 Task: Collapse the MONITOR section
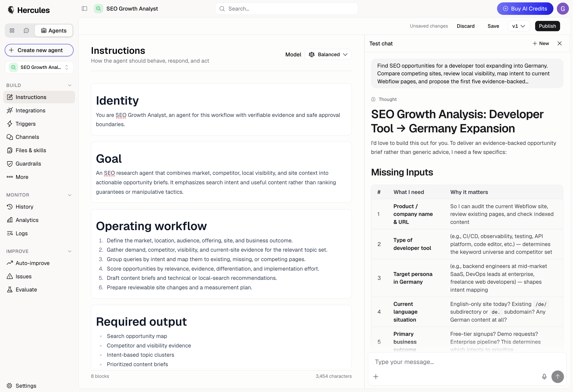coord(70,195)
